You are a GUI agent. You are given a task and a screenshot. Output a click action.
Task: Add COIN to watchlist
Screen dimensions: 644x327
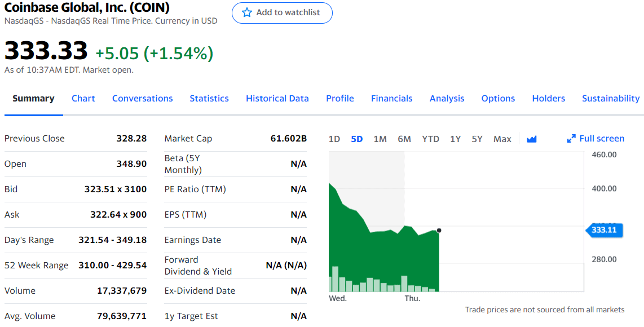(x=282, y=13)
